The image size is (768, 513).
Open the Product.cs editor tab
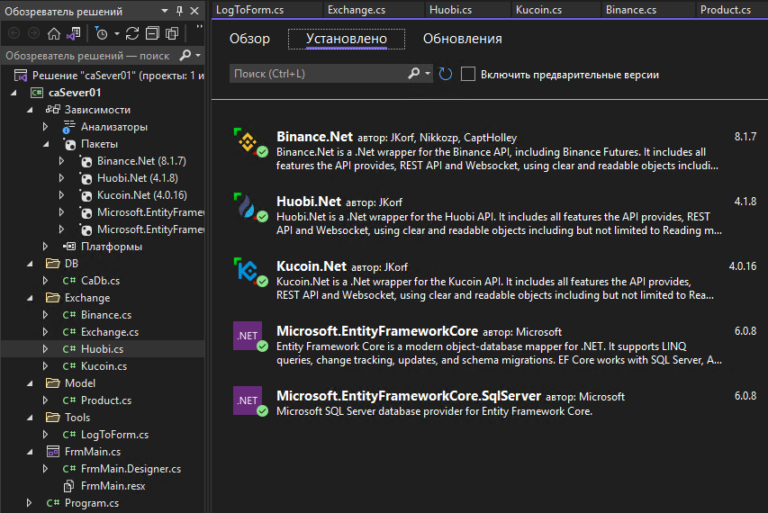[x=725, y=10]
